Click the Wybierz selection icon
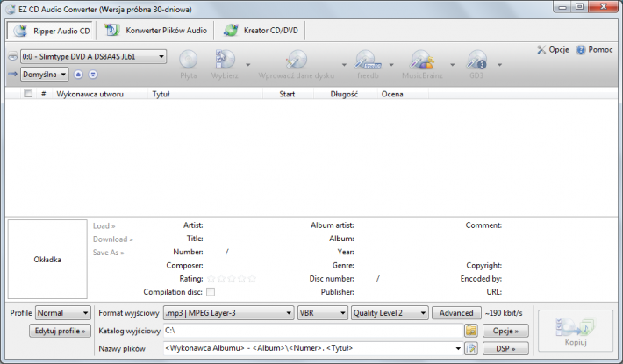The height and width of the screenshot is (364, 623). click(225, 60)
